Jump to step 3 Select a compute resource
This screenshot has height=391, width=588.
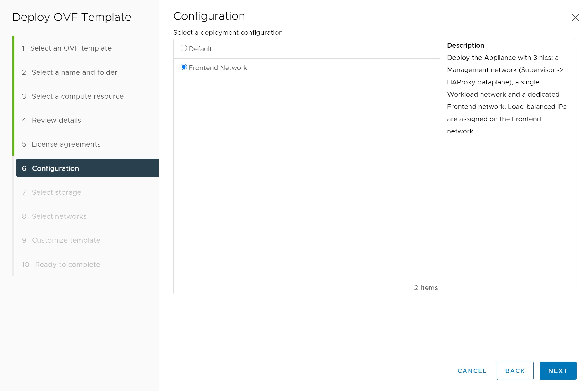(77, 96)
